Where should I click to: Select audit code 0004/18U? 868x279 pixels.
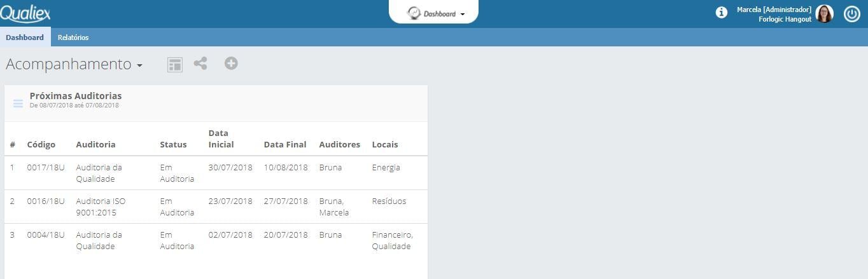click(46, 235)
